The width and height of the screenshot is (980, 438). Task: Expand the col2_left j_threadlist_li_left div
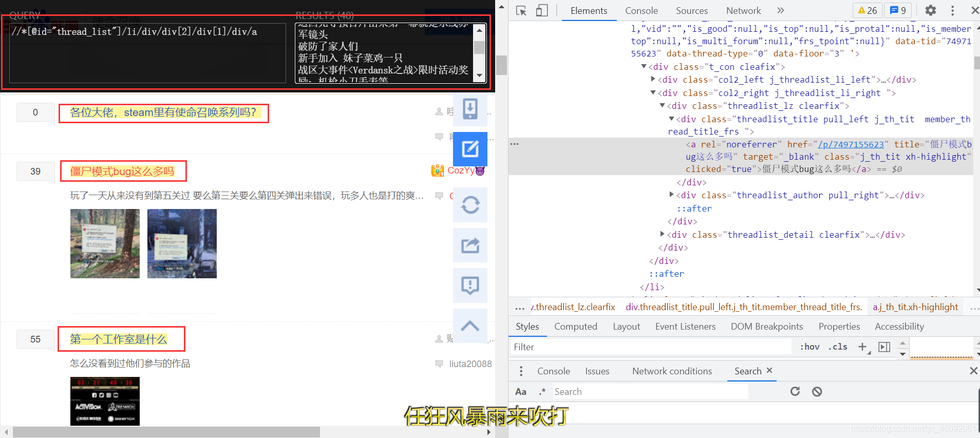click(653, 80)
